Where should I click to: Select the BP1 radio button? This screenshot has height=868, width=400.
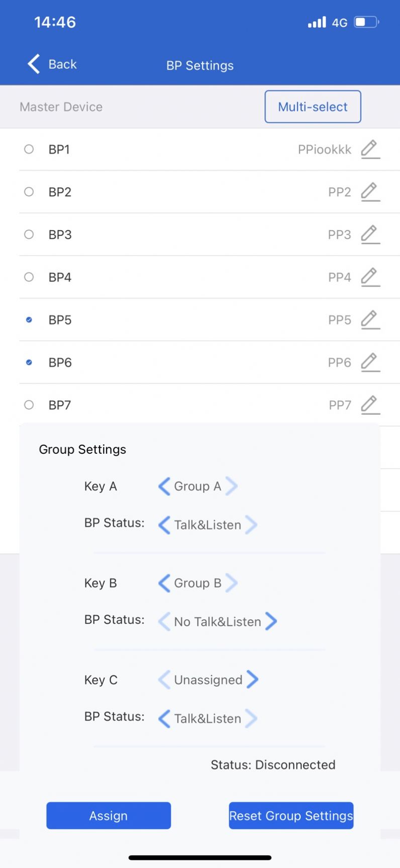tap(29, 149)
